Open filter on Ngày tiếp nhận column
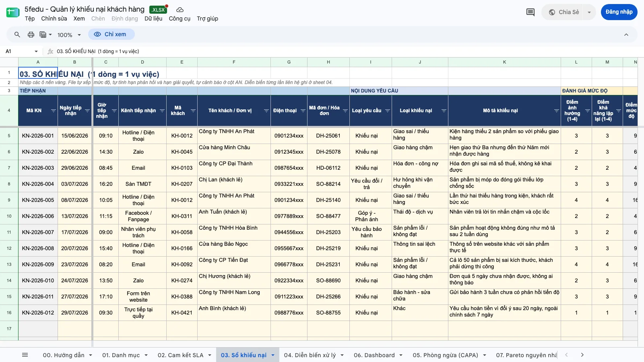This screenshot has height=362, width=644. click(88, 111)
